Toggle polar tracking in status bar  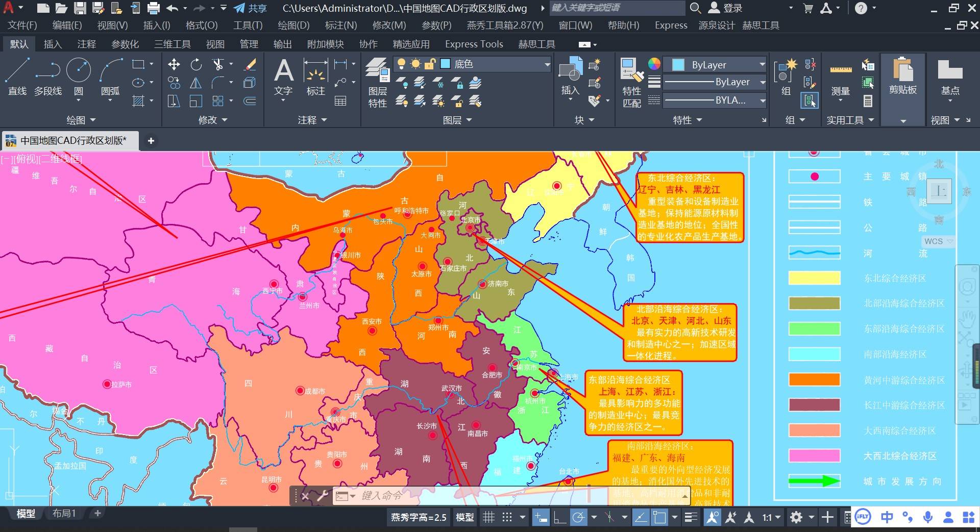578,517
